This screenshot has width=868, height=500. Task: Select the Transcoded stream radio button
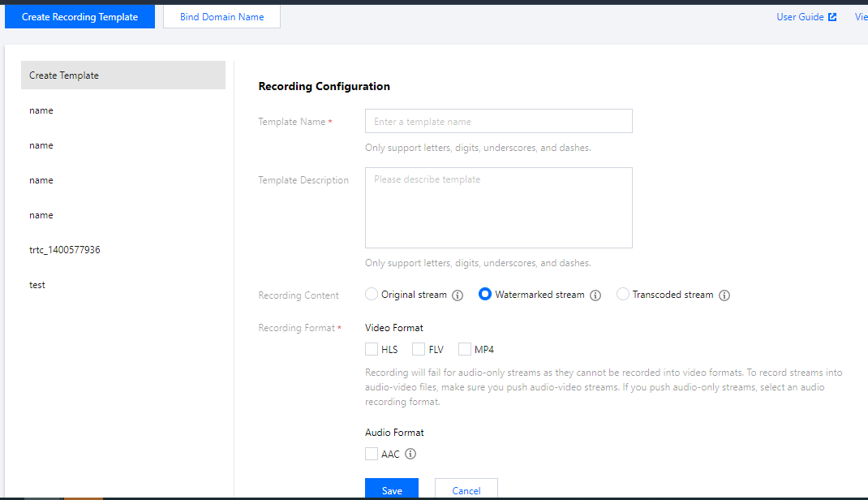(x=623, y=295)
